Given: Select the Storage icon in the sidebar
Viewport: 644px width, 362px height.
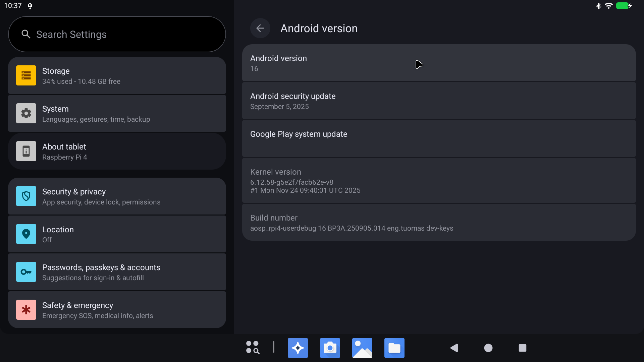Looking at the screenshot, I should (x=26, y=75).
